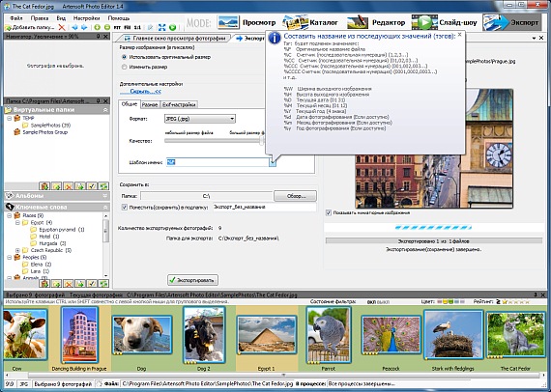Select the green color filter swatch
551x392 pixels.
tap(450, 301)
